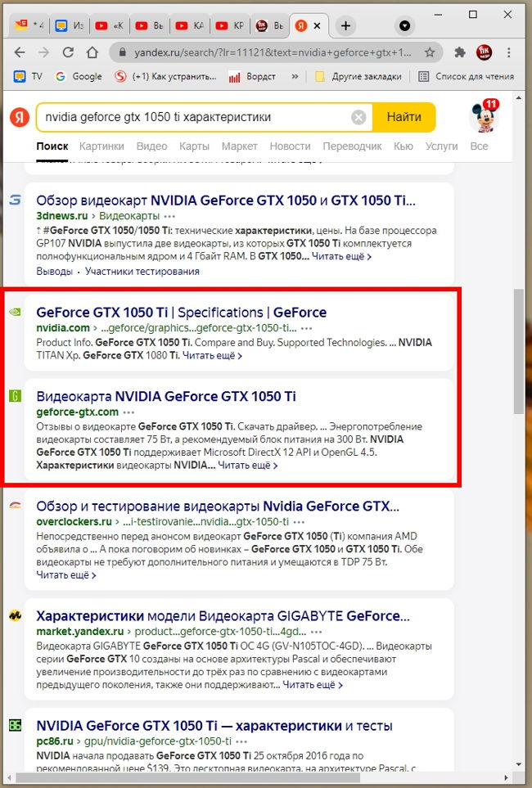Switch to Видео results
The height and width of the screenshot is (788, 532).
tap(152, 146)
